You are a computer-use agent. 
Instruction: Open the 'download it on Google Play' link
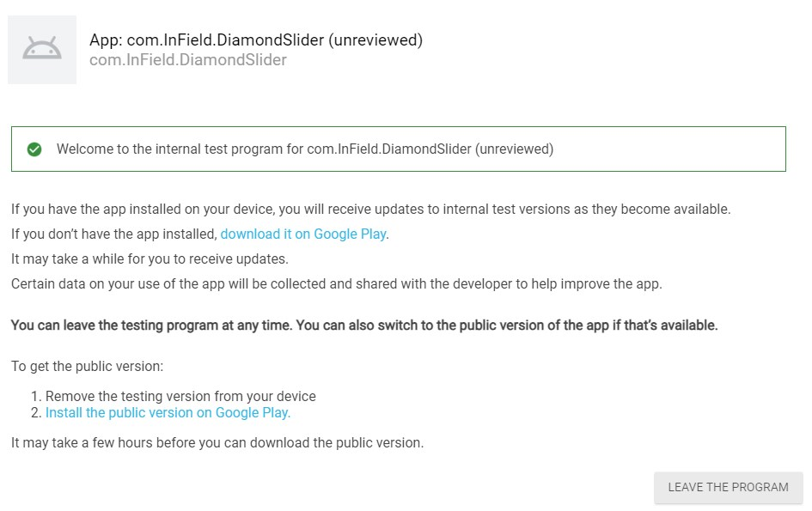(x=303, y=234)
